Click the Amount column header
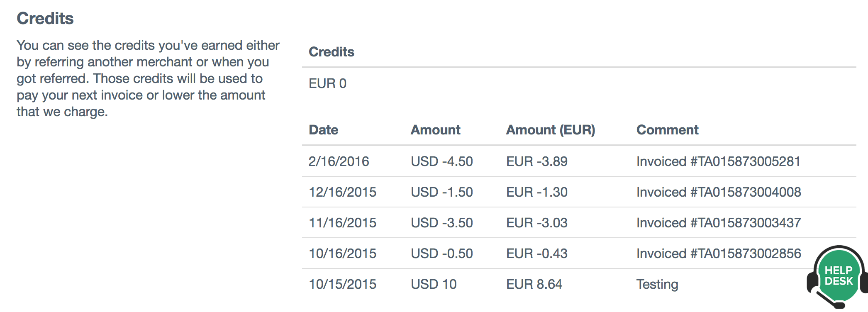 (435, 130)
